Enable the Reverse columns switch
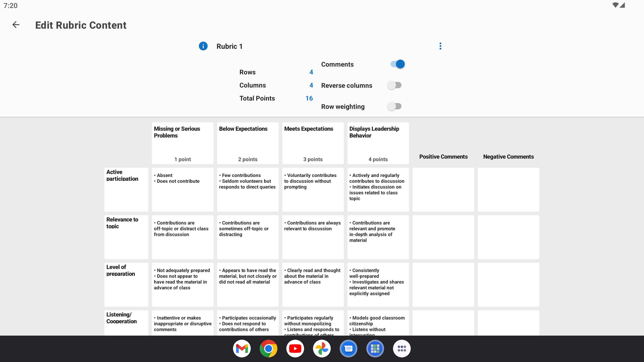This screenshot has height=362, width=644. [394, 85]
